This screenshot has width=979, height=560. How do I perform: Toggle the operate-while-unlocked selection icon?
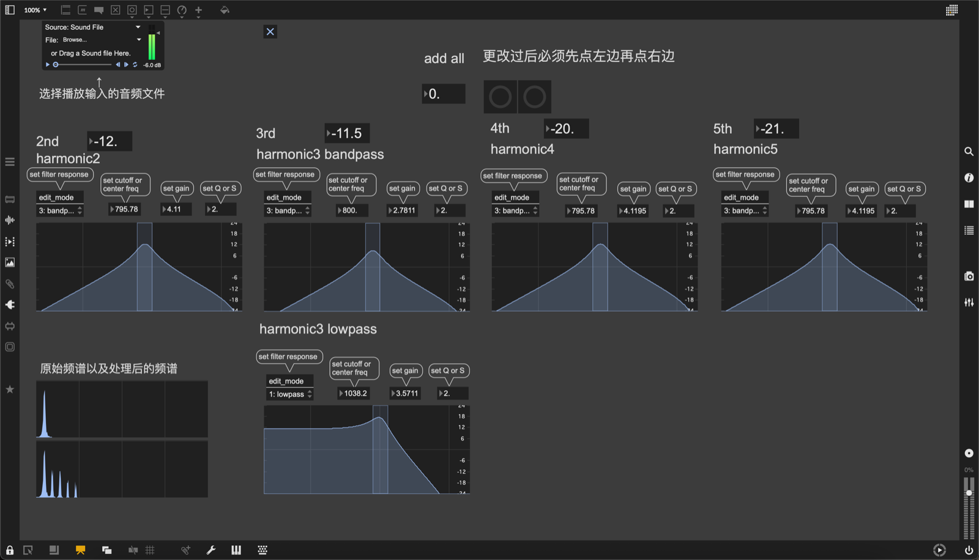[28, 550]
